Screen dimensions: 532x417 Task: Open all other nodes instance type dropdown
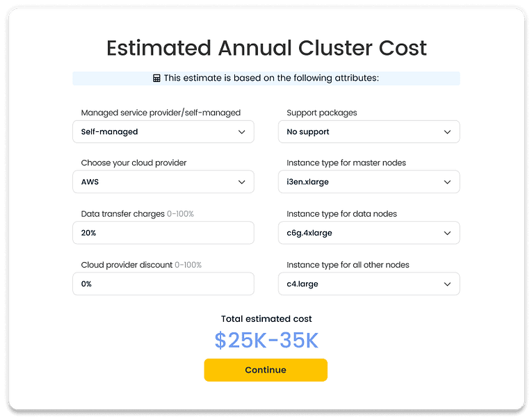pyautogui.click(x=369, y=284)
